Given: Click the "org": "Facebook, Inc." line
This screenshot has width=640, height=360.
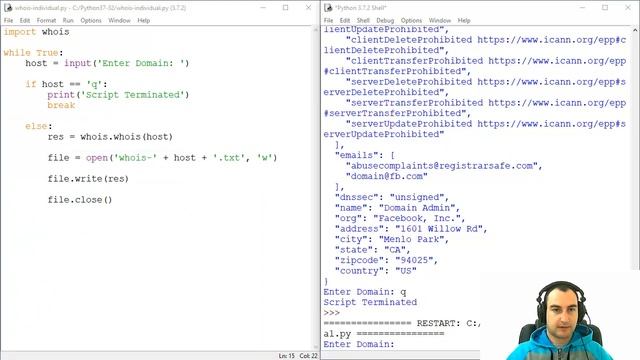Looking at the screenshot, I should pos(400,218).
